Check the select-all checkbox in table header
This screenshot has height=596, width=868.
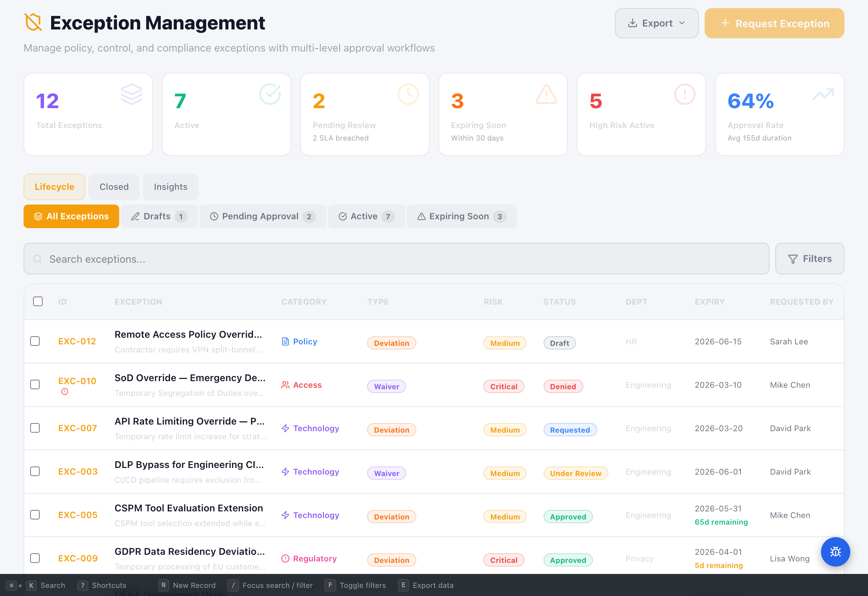(x=38, y=301)
